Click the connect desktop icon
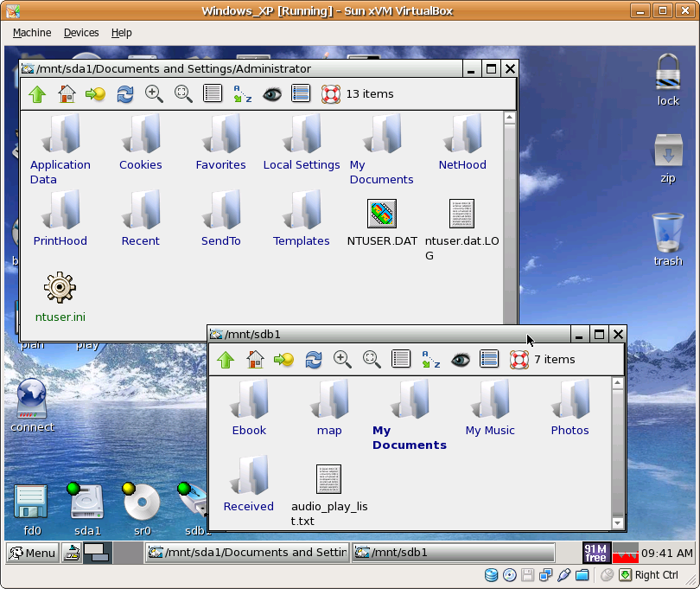Image resolution: width=700 pixels, height=589 pixels. tap(32, 405)
